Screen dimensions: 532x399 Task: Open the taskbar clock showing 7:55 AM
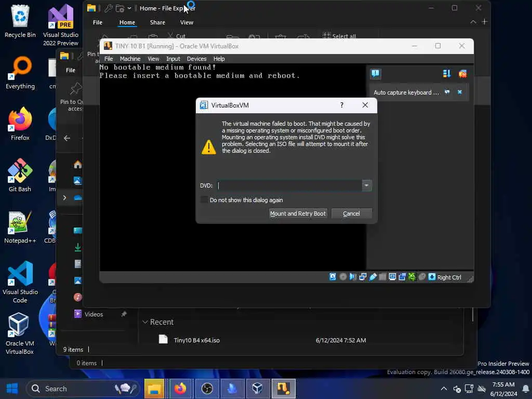[503, 389]
